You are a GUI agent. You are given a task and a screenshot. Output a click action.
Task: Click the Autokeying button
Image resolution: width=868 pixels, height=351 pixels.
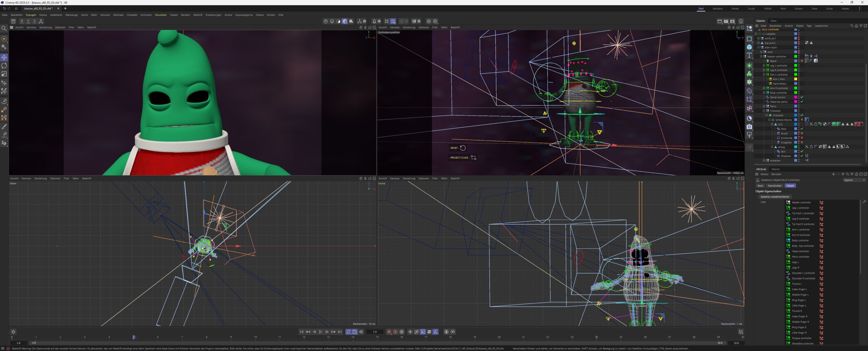(395, 332)
